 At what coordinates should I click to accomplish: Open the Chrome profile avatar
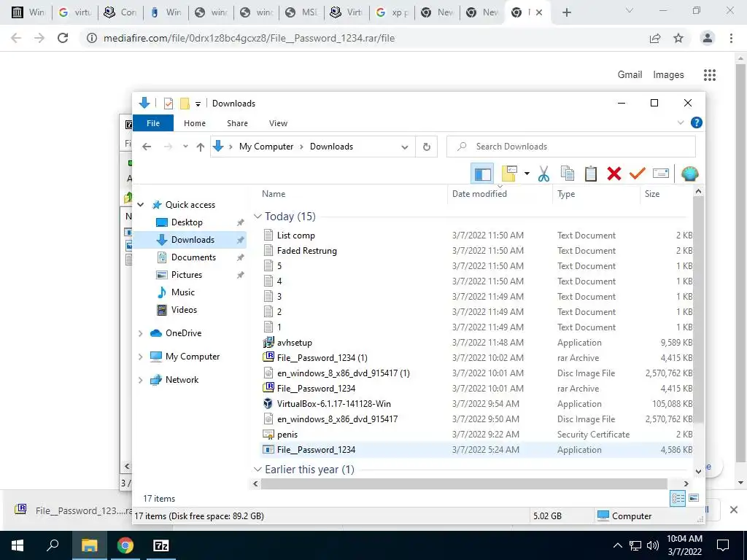[x=708, y=38]
